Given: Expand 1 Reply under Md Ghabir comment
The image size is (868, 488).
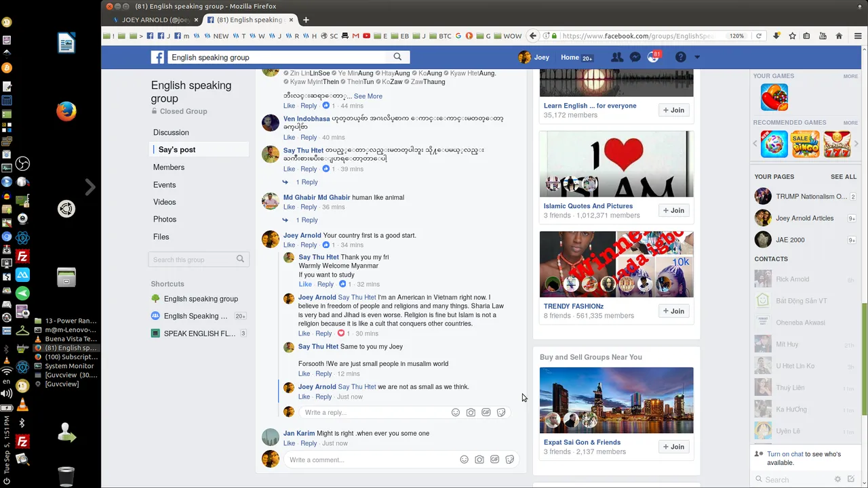Looking at the screenshot, I should pos(307,220).
